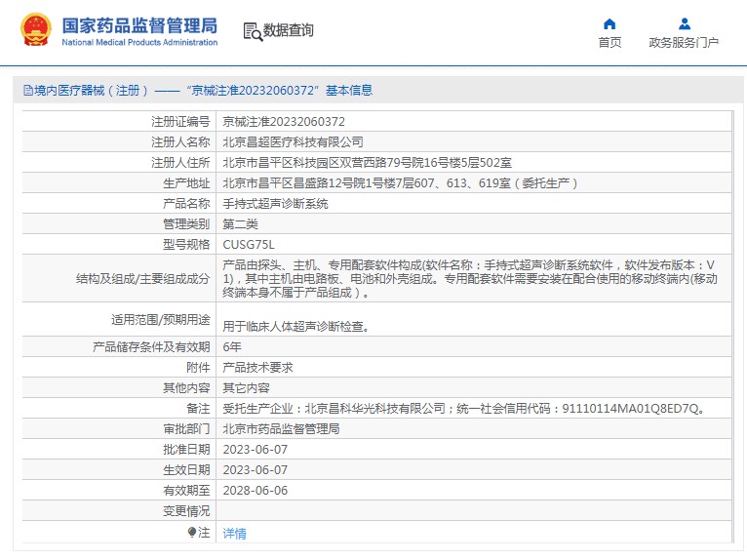This screenshot has width=747, height=560.
Task: Open the 首页 home menu item
Action: (609, 42)
